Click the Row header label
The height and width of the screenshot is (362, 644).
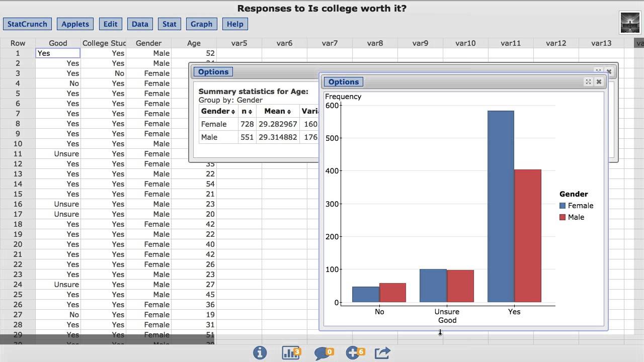(x=18, y=43)
